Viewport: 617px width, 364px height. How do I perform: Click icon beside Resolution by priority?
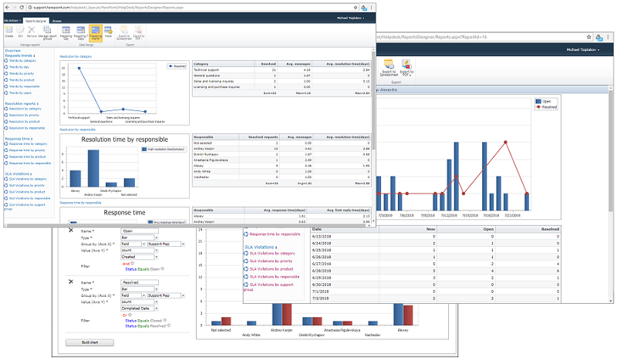pos(6,115)
